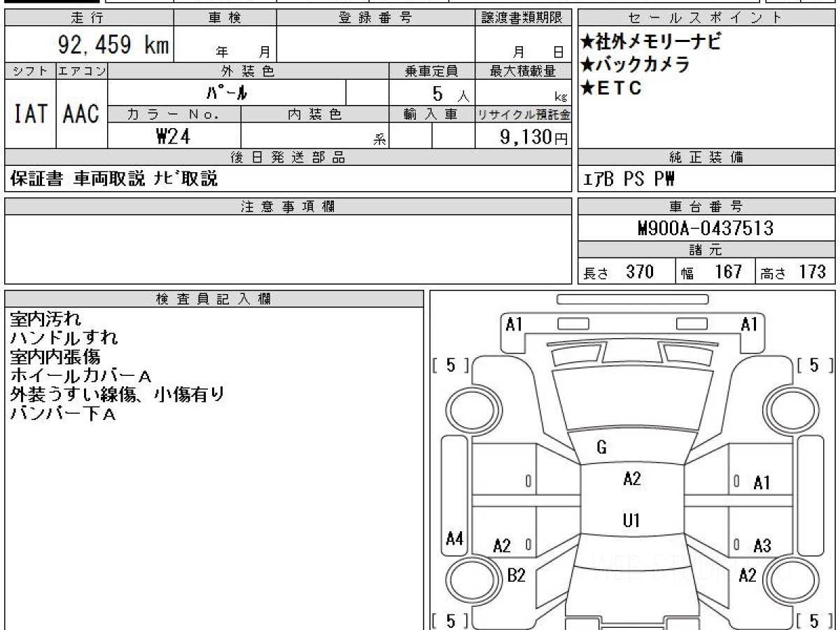
Task: Click the 乗車定員 header
Action: 432,71
